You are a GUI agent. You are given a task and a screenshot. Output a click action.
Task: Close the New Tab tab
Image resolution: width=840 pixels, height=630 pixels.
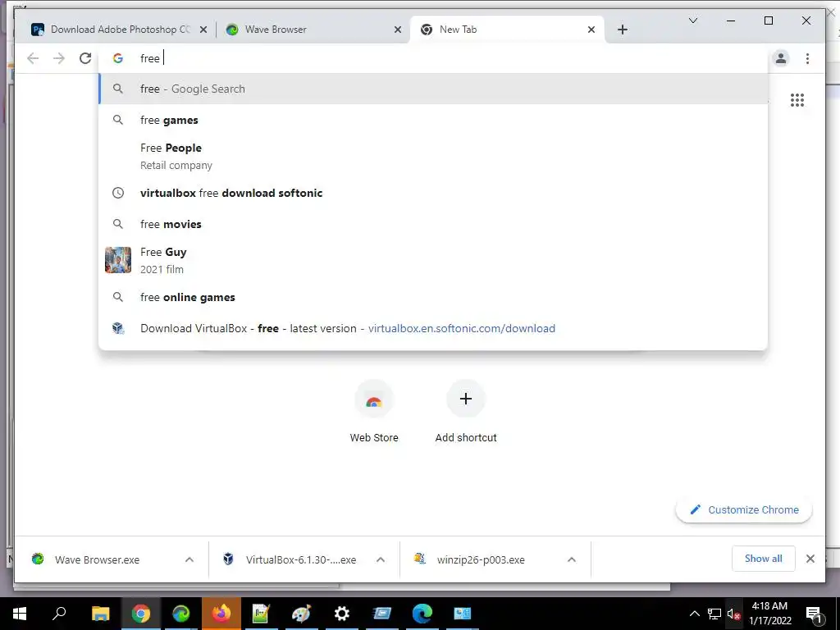(591, 30)
